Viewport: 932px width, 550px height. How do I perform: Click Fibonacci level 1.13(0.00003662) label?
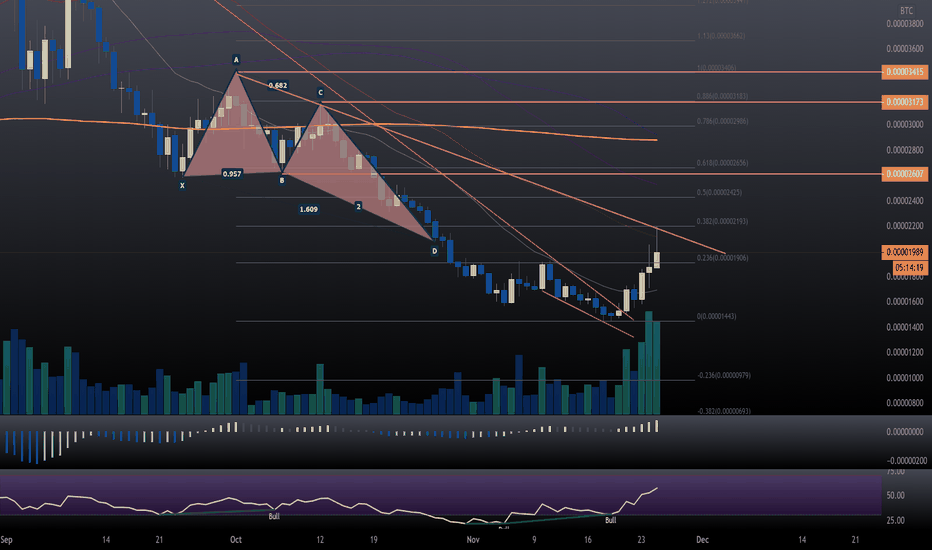tap(721, 36)
